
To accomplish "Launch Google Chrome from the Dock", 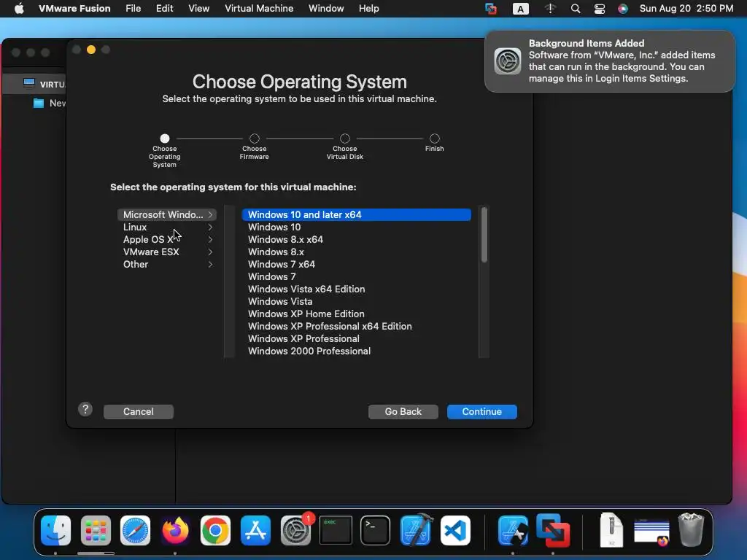I will (215, 530).
